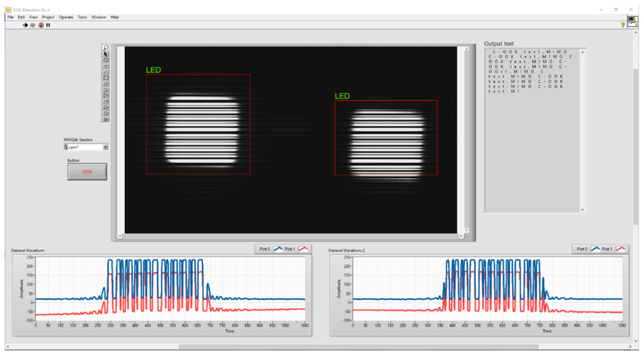This screenshot has width=644, height=354.
Task: Pause VI execution with toolbar Pause button
Action: (x=48, y=25)
